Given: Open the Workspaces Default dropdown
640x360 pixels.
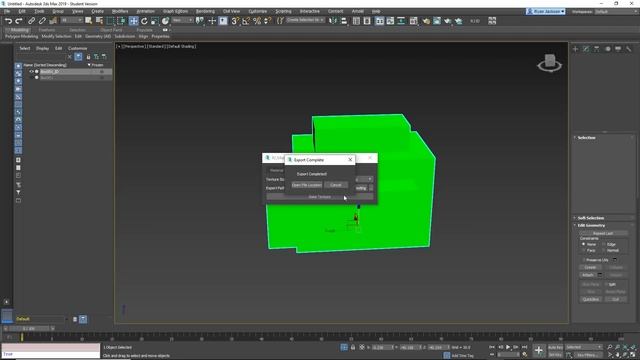Looking at the screenshot, I should pos(616,11).
